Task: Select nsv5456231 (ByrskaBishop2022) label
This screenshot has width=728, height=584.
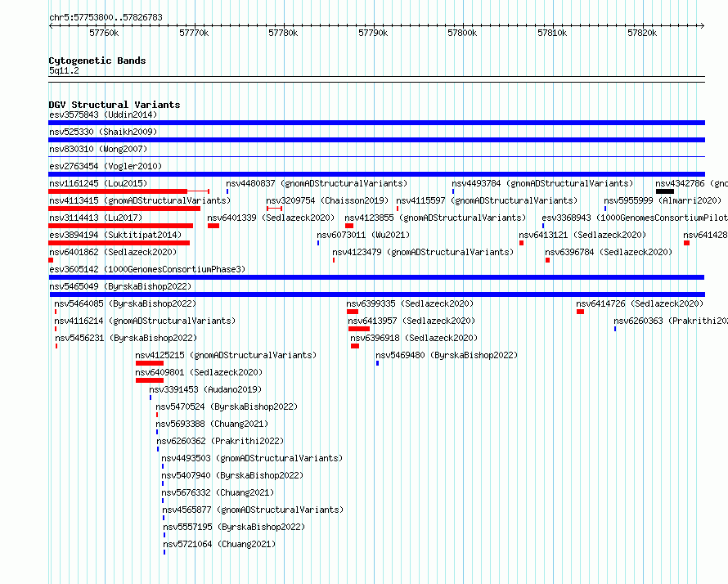Action: point(126,338)
